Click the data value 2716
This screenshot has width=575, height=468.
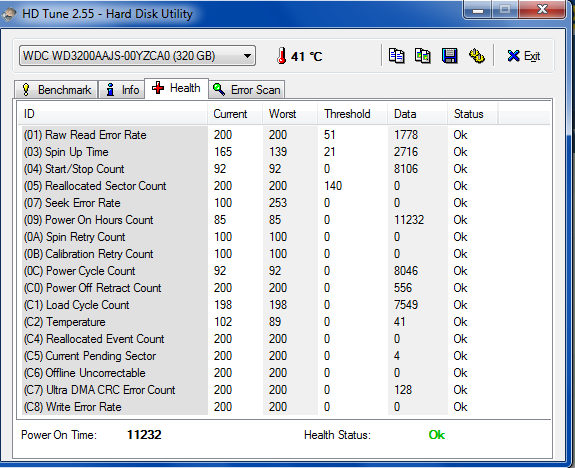tap(406, 152)
